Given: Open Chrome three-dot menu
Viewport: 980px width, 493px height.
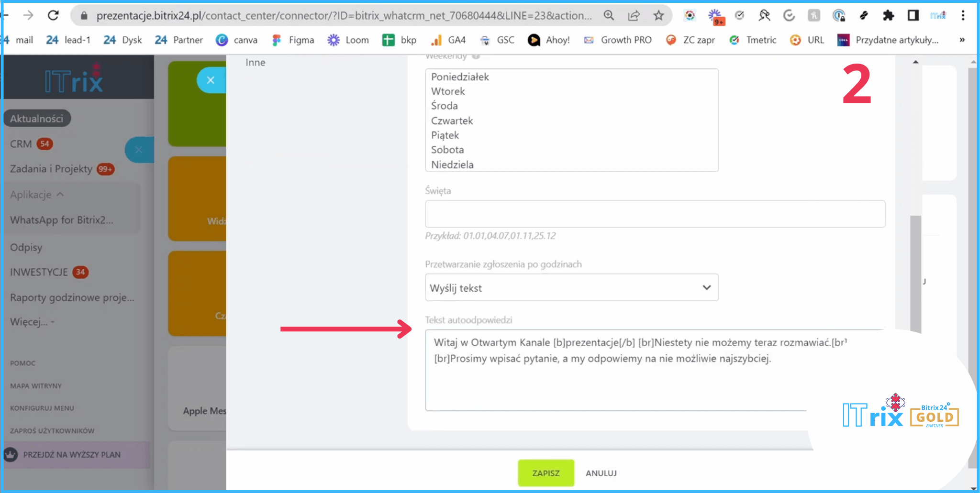Looking at the screenshot, I should (963, 16).
